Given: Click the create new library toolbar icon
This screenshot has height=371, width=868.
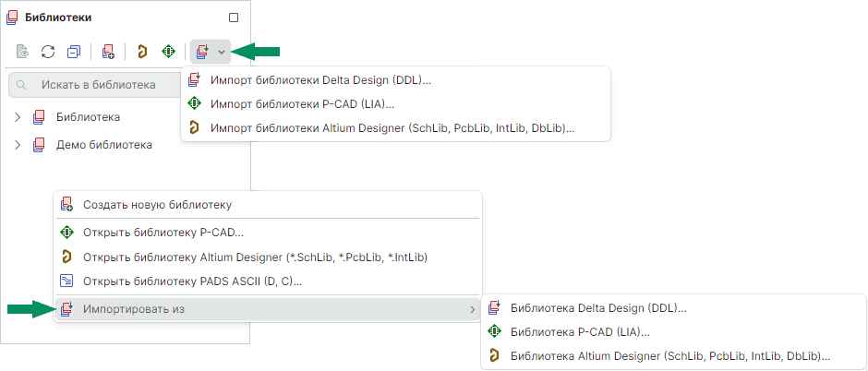Looking at the screenshot, I should pos(108,52).
